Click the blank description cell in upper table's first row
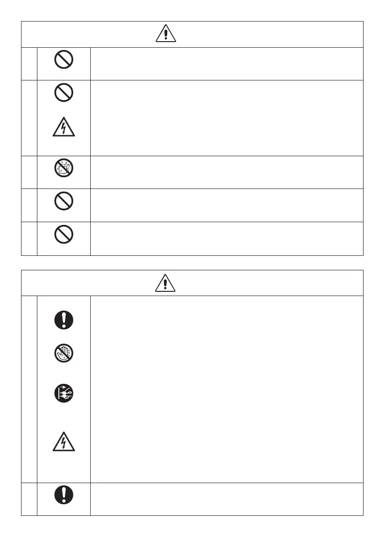392x557 pixels. pyautogui.click(x=227, y=63)
